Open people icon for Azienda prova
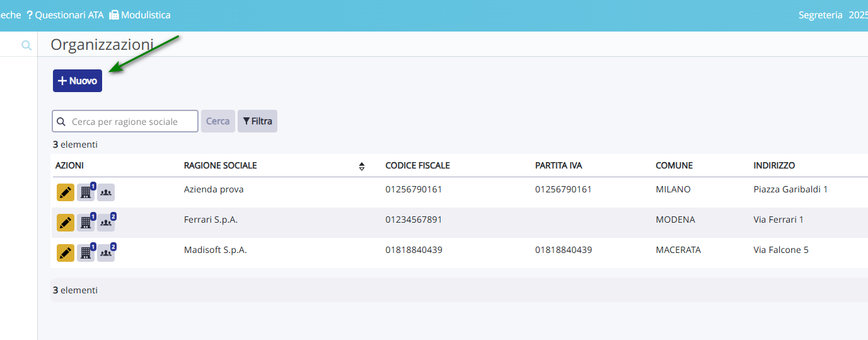Screen dimensions: 868x340 click(x=106, y=192)
